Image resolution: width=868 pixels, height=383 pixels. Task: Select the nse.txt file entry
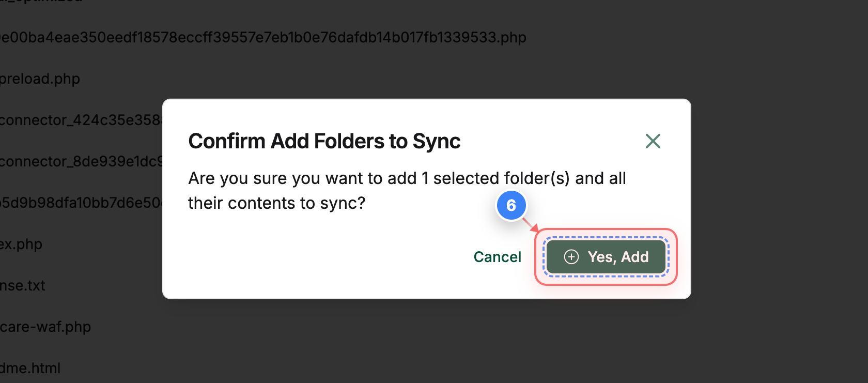(x=23, y=285)
